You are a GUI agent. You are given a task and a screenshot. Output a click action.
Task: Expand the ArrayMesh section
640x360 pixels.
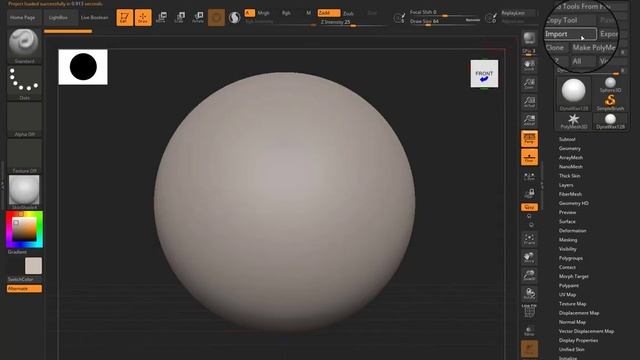click(571, 158)
